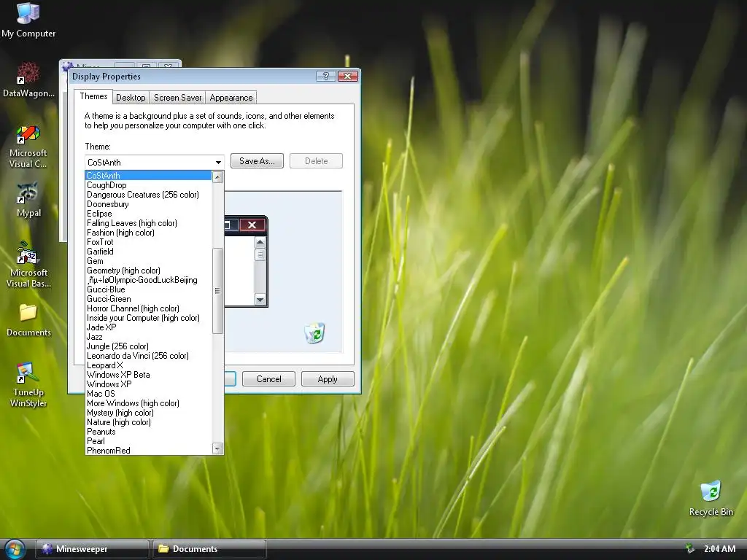The height and width of the screenshot is (560, 747).
Task: Choose More Windows (high color) theme
Action: (x=148, y=403)
